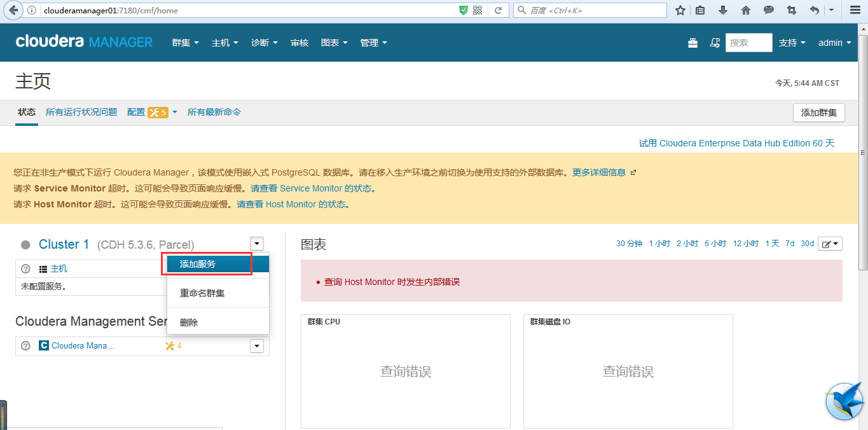Set chart range to 1 天
Screen dimensions: 868x430
pyautogui.click(x=772, y=244)
